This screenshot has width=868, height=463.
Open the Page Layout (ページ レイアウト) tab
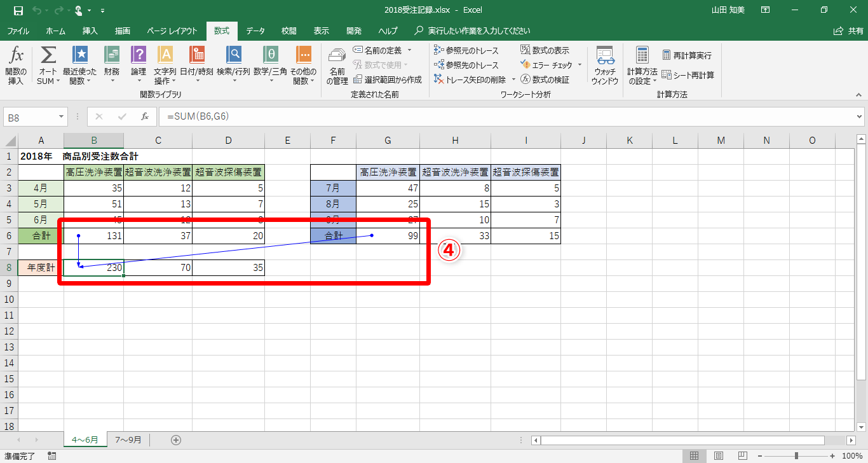(x=173, y=31)
